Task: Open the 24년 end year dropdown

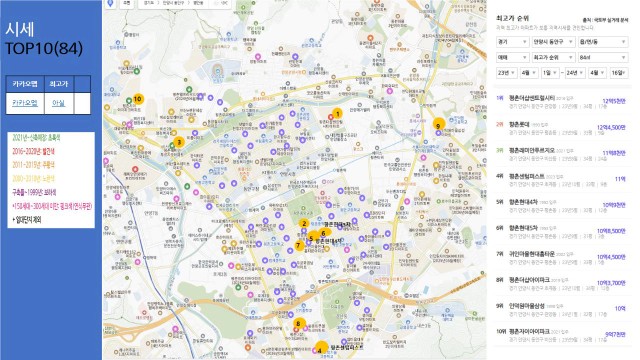Action: 575,73
